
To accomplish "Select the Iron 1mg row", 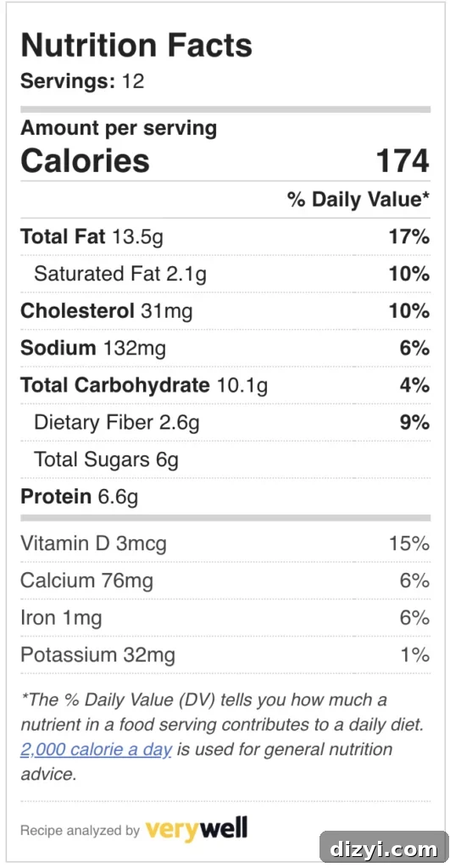I will [225, 618].
